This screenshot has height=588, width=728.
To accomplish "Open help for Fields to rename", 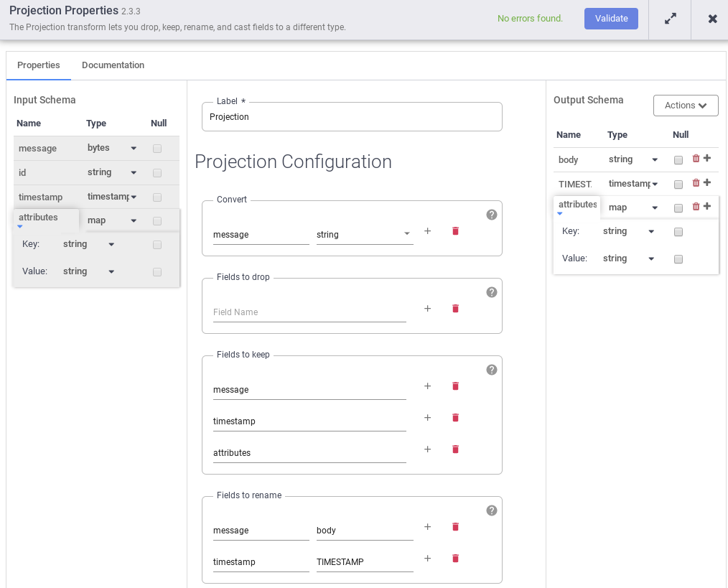I will [492, 510].
